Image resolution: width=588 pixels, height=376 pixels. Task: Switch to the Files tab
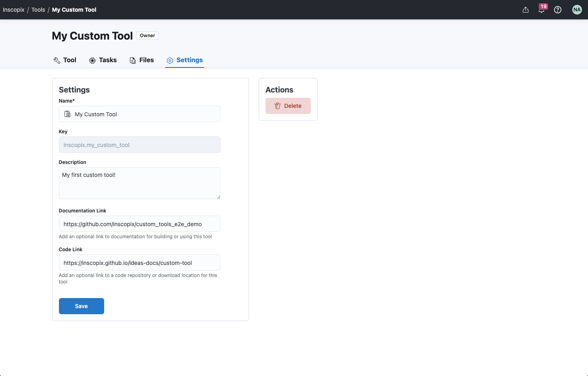pos(146,60)
